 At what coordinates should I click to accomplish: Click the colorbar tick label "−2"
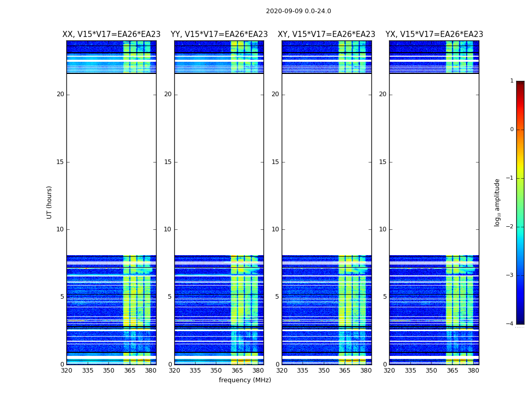(x=510, y=227)
